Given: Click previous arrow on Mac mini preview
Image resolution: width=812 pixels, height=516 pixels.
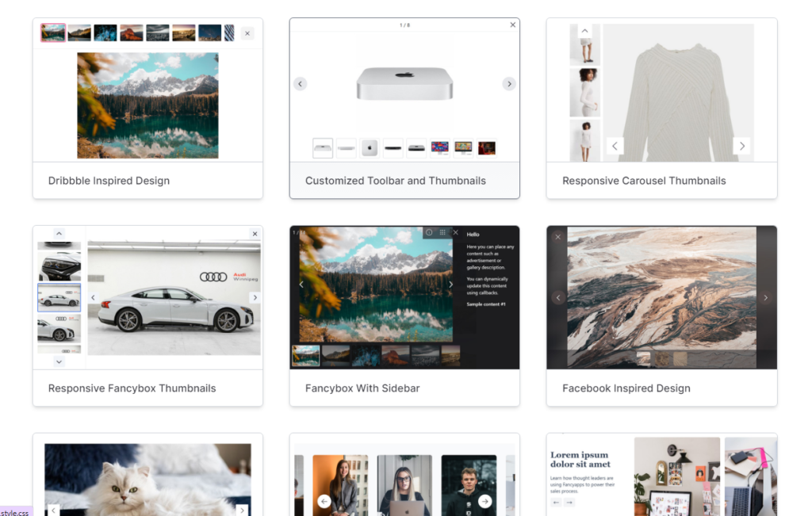Looking at the screenshot, I should (x=300, y=84).
